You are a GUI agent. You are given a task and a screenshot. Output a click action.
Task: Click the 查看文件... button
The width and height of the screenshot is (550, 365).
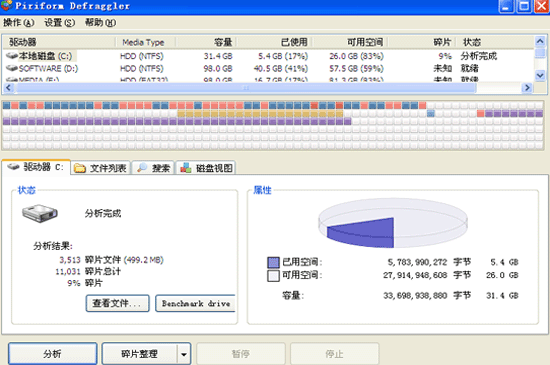pos(118,303)
